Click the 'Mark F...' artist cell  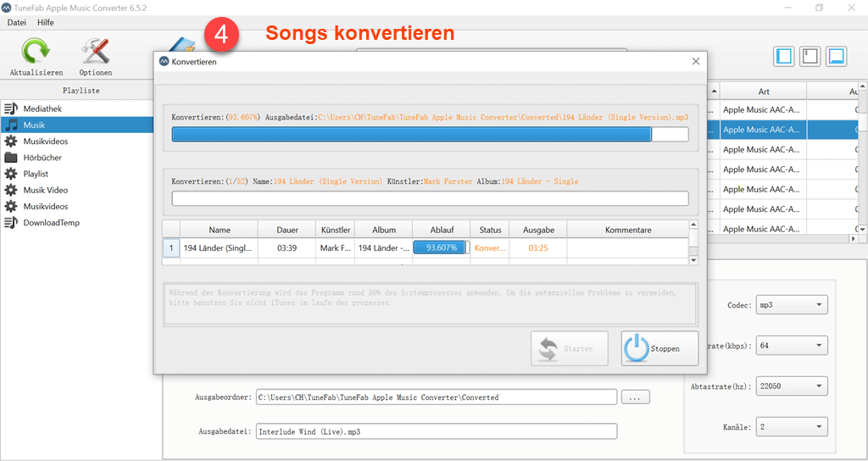pyautogui.click(x=336, y=248)
